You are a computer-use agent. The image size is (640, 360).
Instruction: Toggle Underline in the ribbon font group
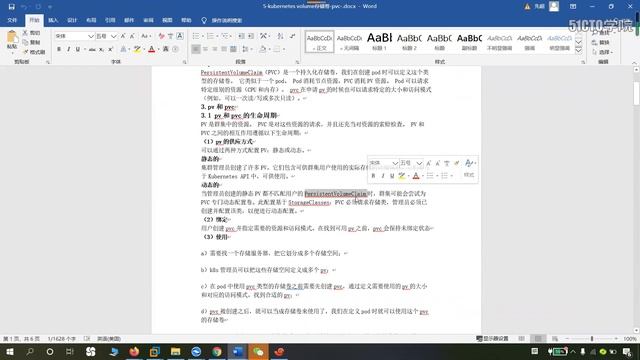(78, 49)
